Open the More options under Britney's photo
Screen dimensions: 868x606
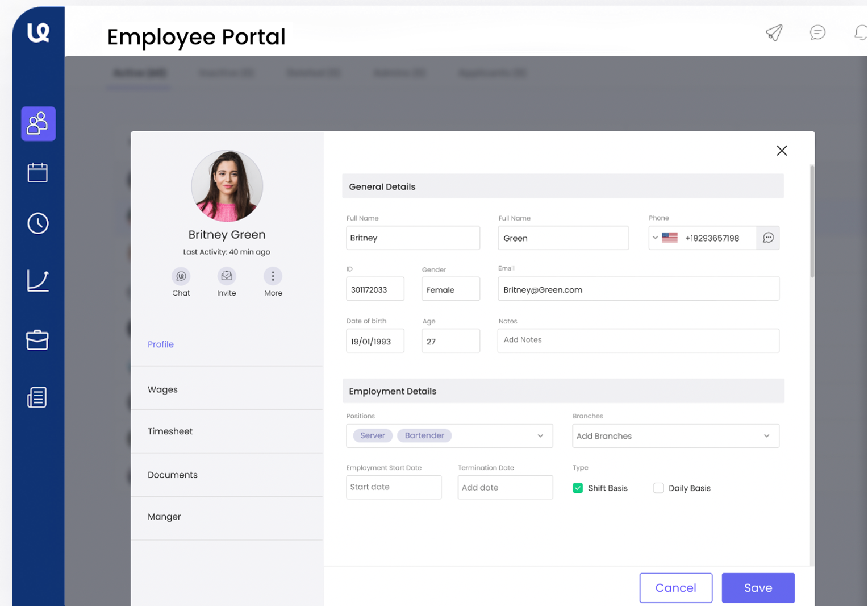[273, 277]
